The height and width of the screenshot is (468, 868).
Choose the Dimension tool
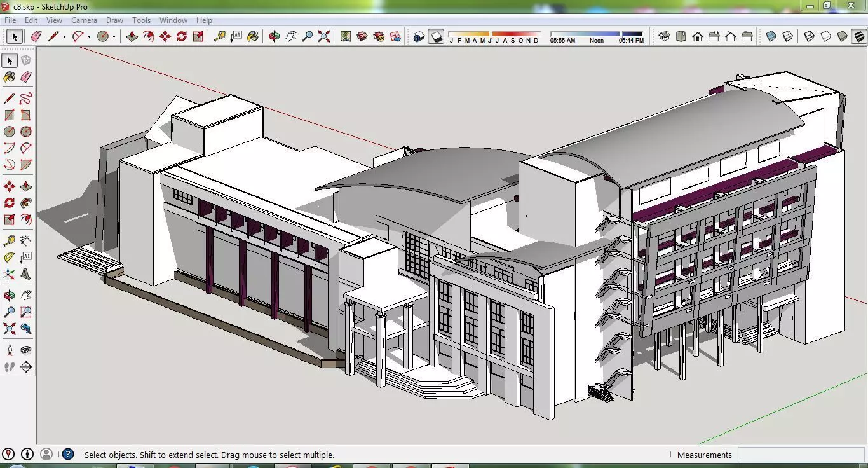coord(25,240)
